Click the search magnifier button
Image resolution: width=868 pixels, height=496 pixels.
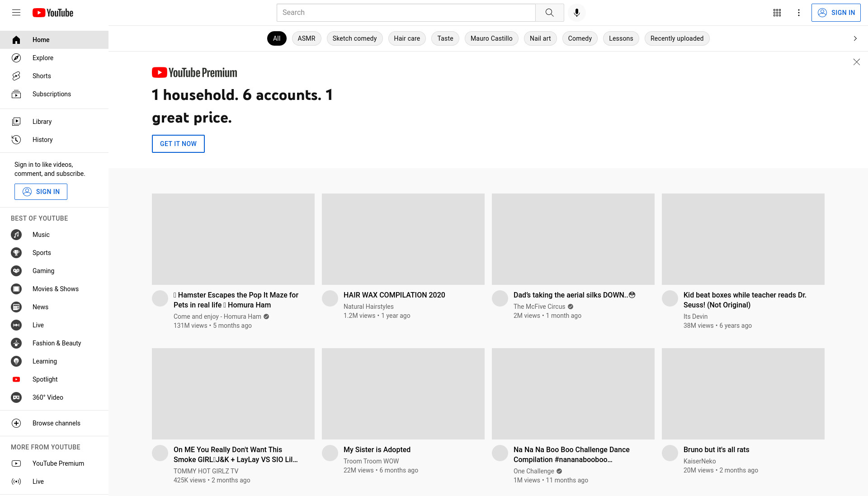[550, 13]
